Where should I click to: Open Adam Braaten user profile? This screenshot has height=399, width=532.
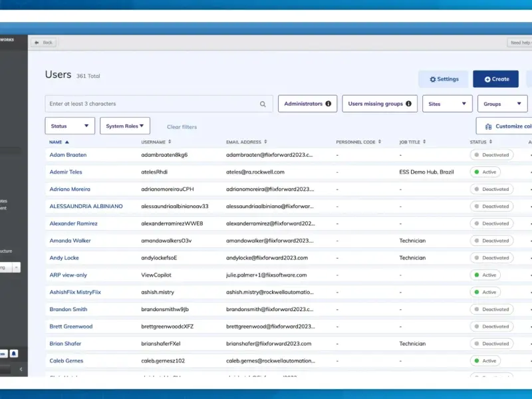point(68,155)
